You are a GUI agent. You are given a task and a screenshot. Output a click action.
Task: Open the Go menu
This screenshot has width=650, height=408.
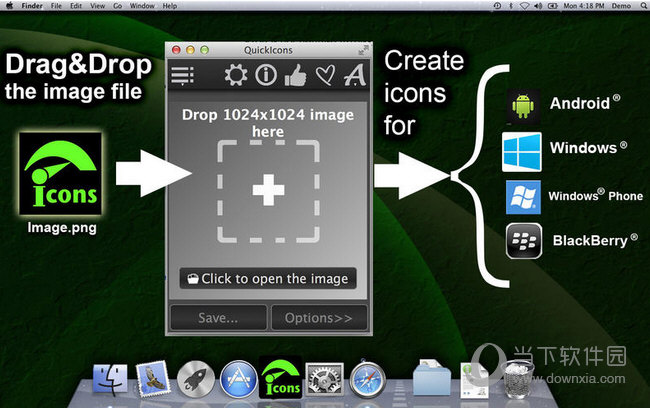pos(118,6)
